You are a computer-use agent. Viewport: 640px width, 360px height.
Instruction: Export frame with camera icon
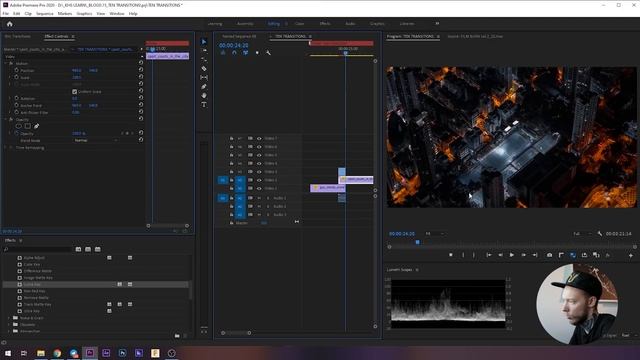pos(549,255)
